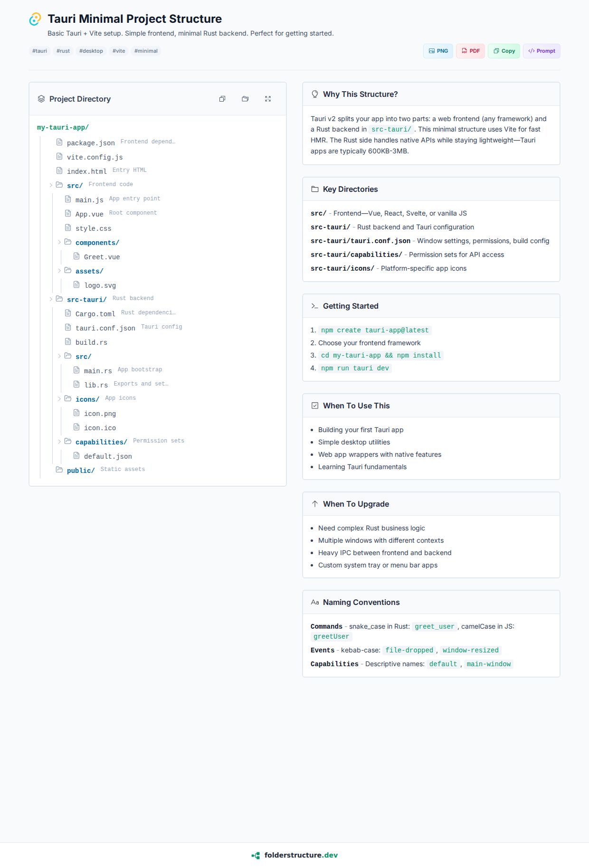This screenshot has width=589, height=868.
Task: Select the #rust tag
Action: [x=63, y=51]
